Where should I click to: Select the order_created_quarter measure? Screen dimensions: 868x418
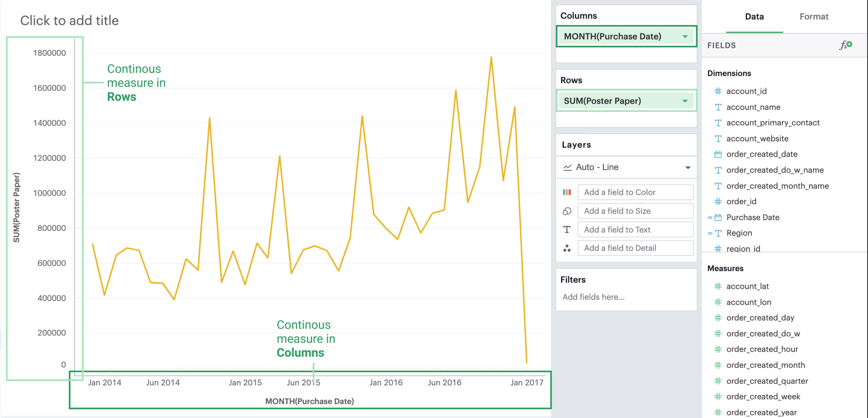(x=767, y=381)
